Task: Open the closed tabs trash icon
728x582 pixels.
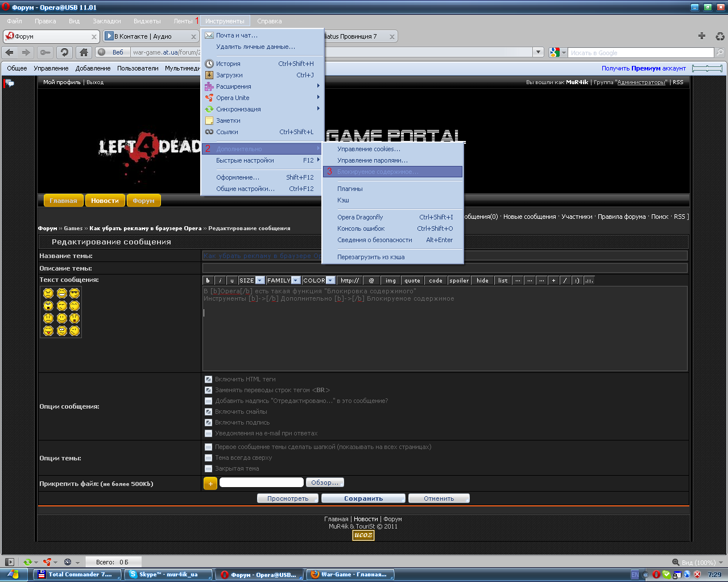Action: pos(719,36)
